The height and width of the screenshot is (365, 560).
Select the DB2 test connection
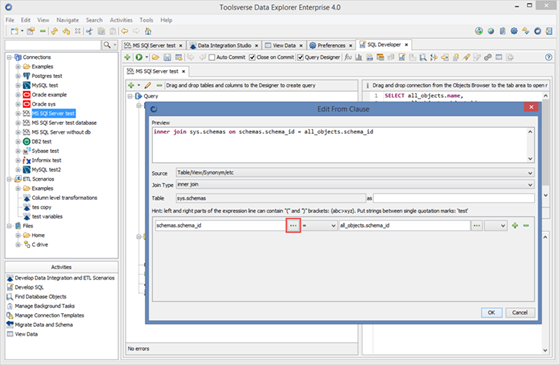click(x=41, y=141)
